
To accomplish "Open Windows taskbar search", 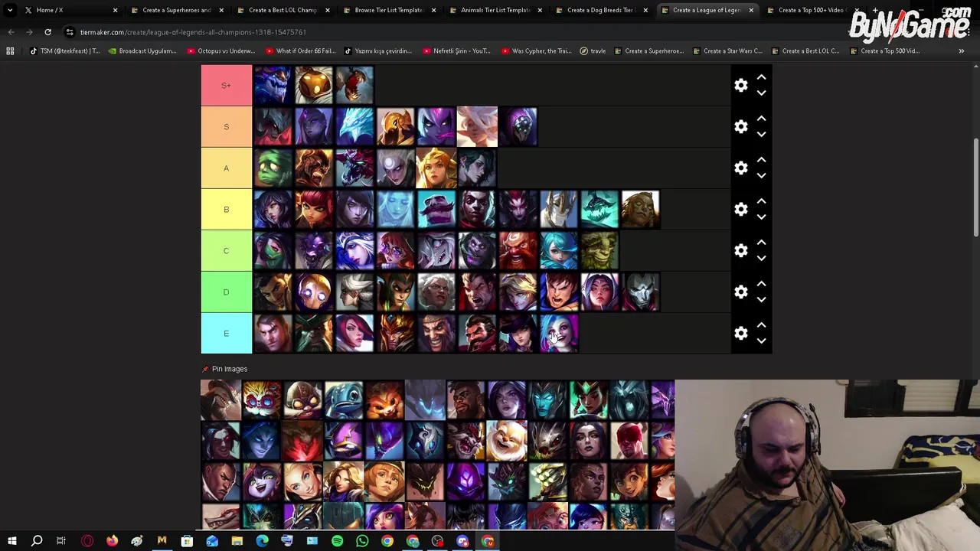I will (37, 541).
